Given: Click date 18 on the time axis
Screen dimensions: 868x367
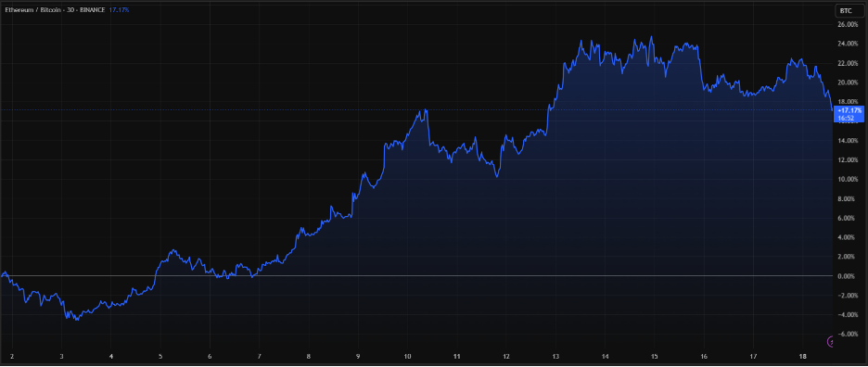Looking at the screenshot, I should [803, 357].
